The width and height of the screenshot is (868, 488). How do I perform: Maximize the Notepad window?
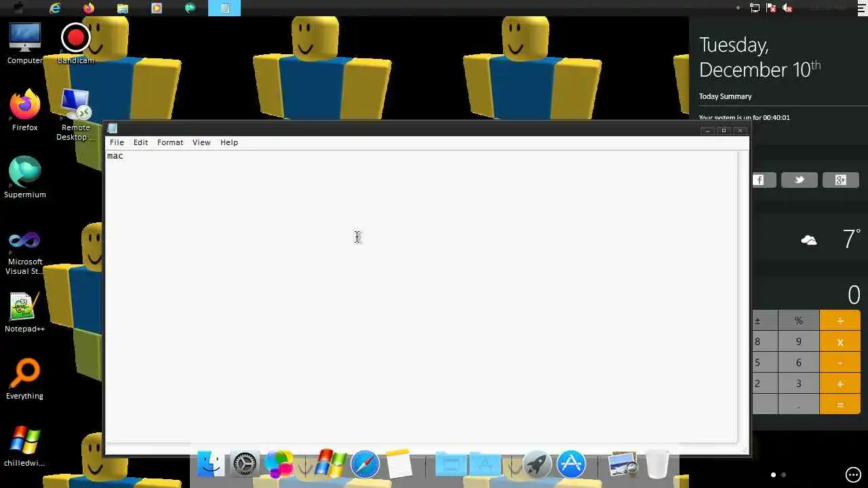pos(724,130)
